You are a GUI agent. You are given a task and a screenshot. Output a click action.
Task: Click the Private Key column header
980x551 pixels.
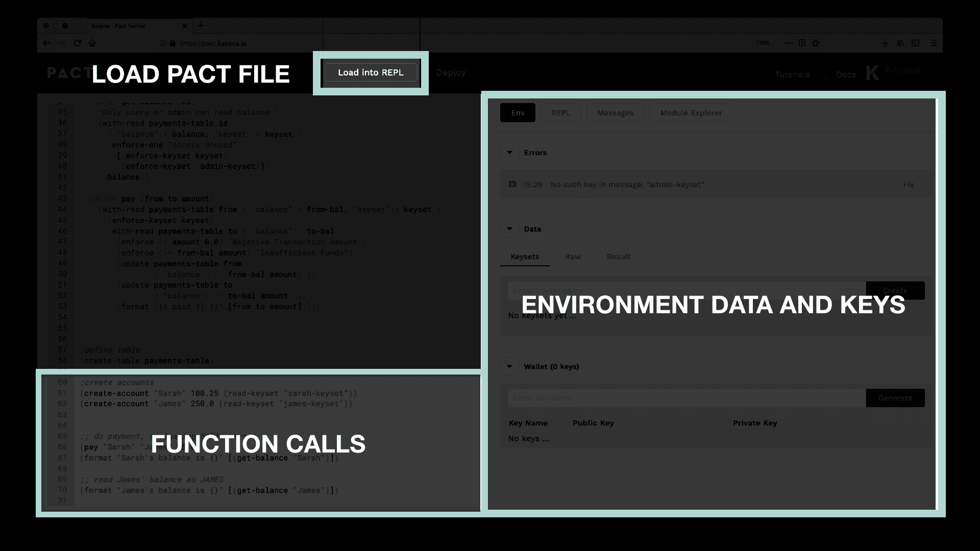point(755,423)
